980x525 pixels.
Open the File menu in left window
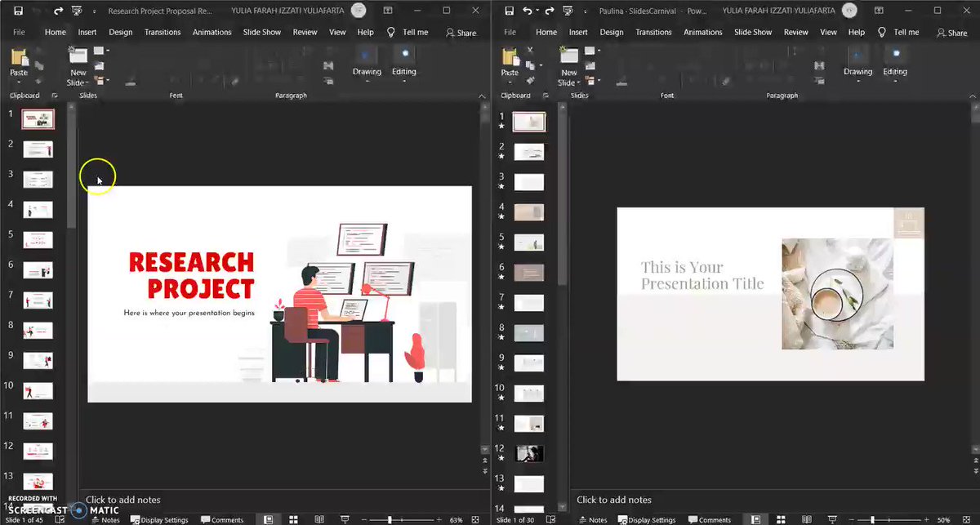click(x=19, y=32)
